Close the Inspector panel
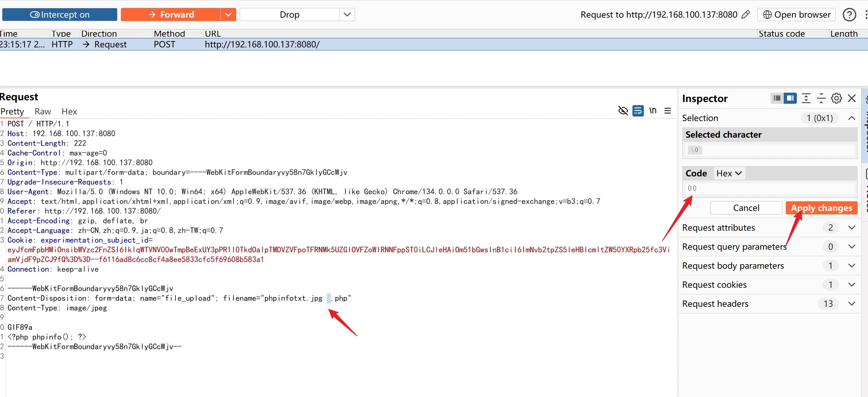Screen dimensions: 868x397 pos(852,99)
